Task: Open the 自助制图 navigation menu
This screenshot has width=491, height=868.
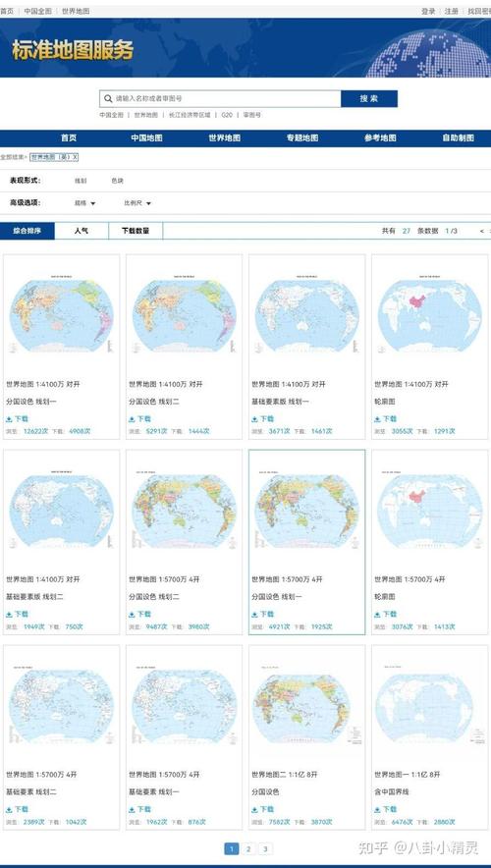Action: point(458,138)
